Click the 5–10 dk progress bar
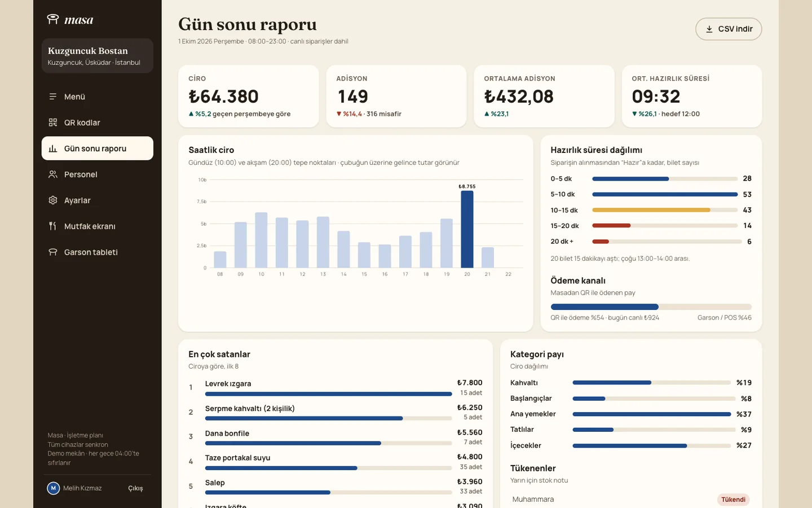812x508 pixels. click(665, 194)
